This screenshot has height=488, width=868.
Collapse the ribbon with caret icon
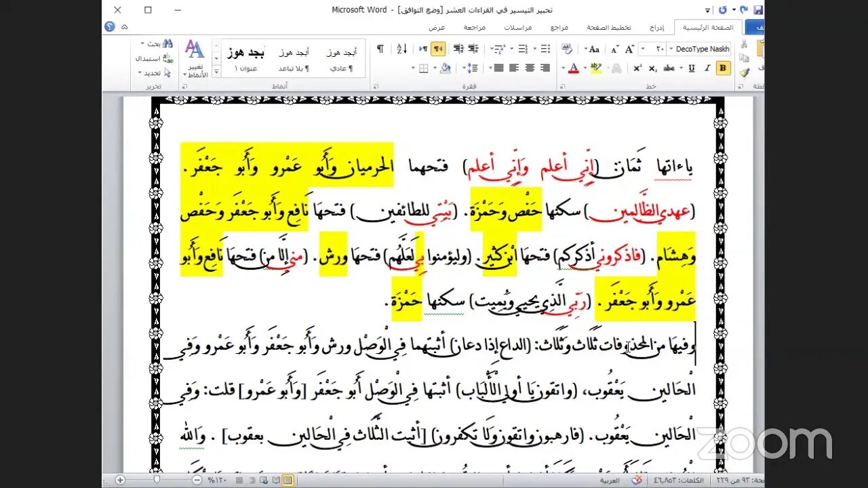(124, 27)
